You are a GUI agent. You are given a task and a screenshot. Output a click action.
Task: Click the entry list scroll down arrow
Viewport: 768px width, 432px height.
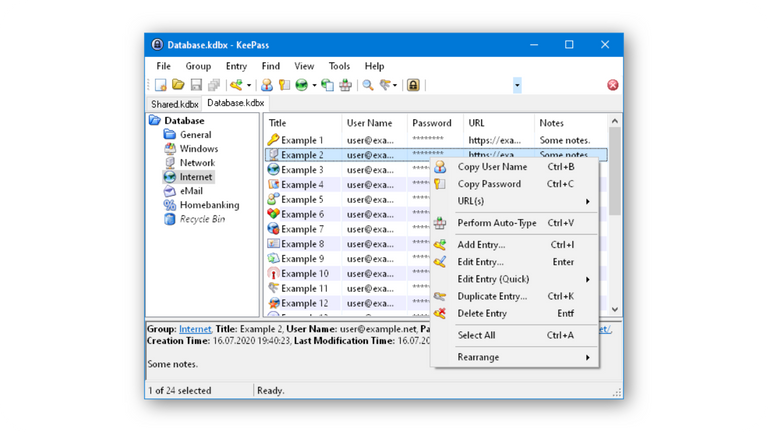point(615,310)
